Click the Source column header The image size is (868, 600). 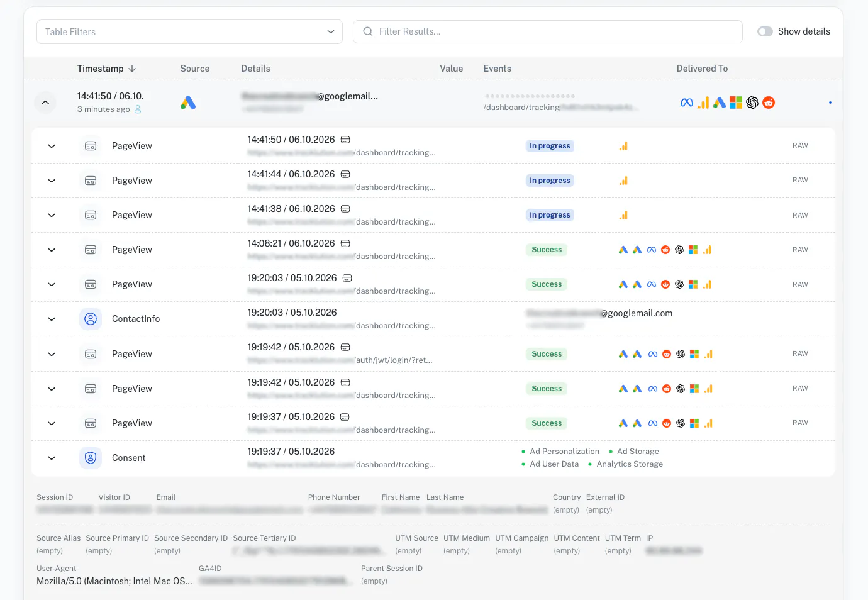click(x=195, y=69)
